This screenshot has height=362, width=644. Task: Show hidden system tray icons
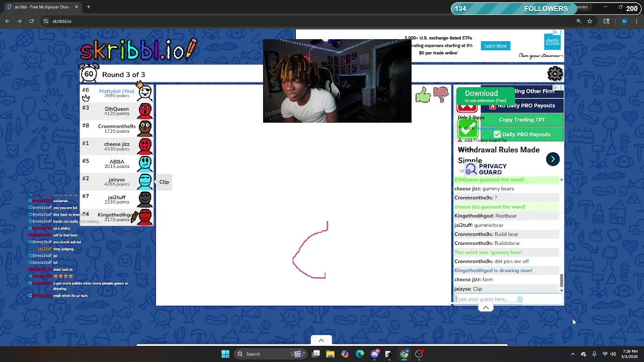click(573, 354)
